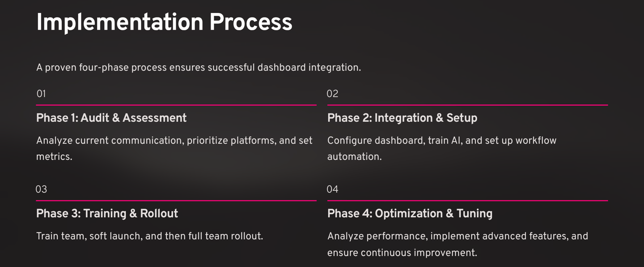Select the 01 step number

click(41, 94)
